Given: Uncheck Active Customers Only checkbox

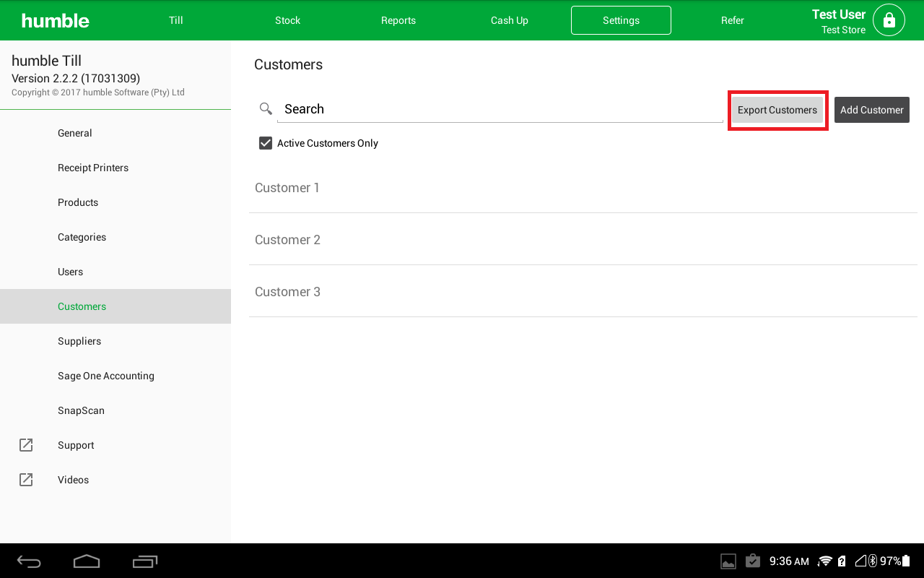Looking at the screenshot, I should click(x=266, y=143).
